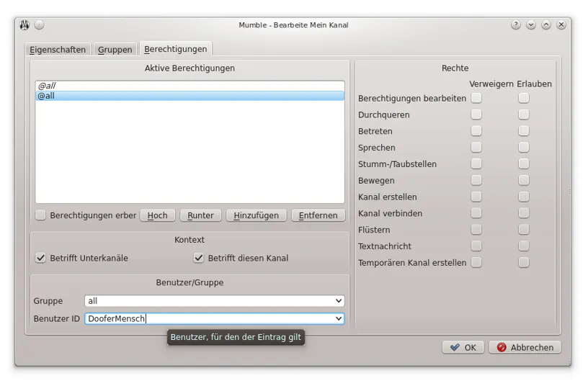
Task: Deny Kanal erstellen permission
Action: 476,197
